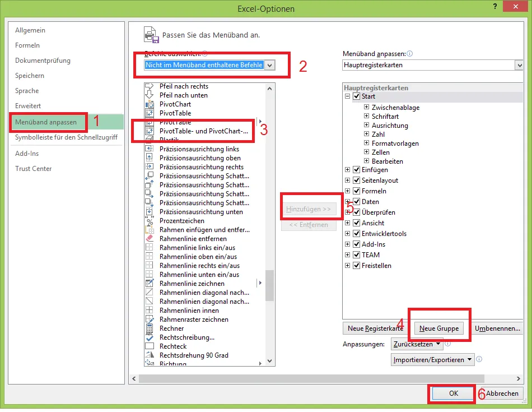
Task: Toggle the Einfügen checkbox
Action: pos(356,170)
